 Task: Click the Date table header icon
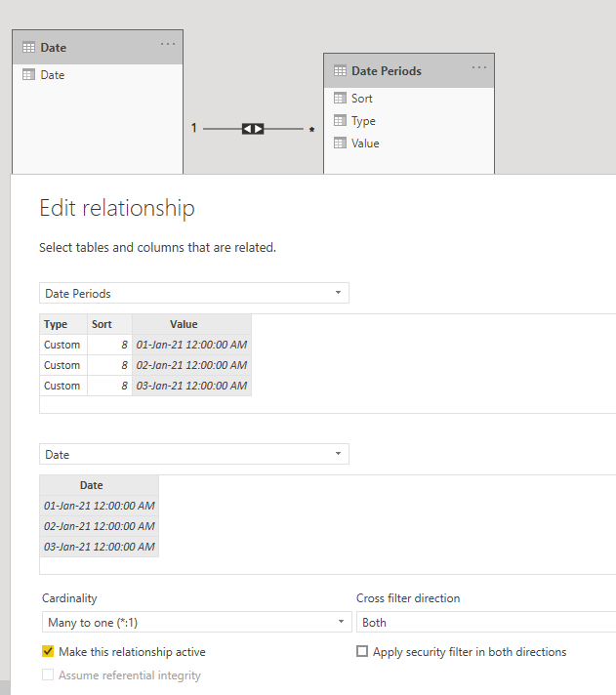tap(28, 48)
